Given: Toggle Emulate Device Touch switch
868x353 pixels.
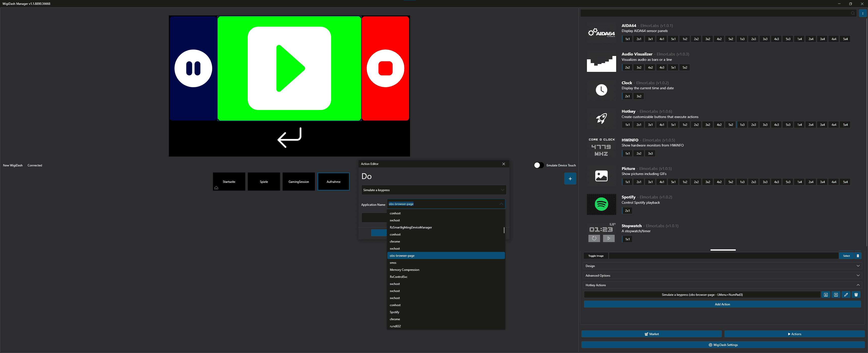Looking at the screenshot, I should 538,165.
